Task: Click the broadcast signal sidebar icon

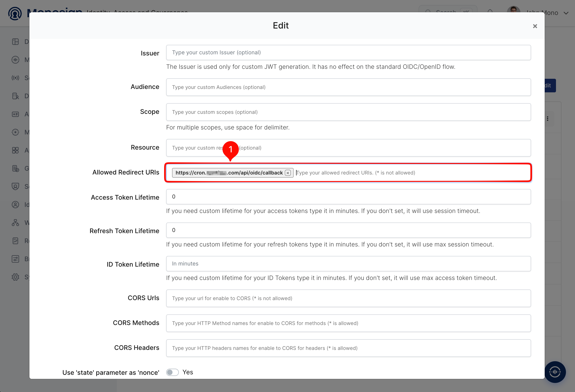Action: pyautogui.click(x=15, y=78)
